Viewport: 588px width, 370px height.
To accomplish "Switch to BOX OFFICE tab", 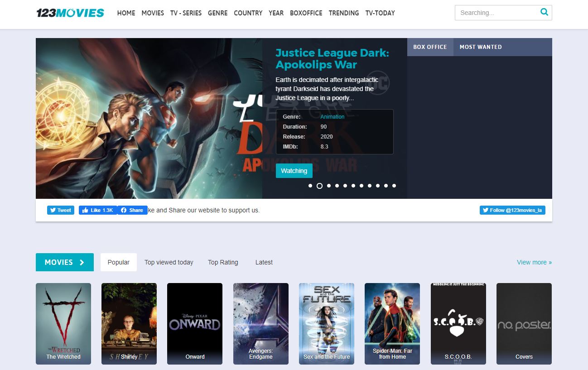I will click(430, 47).
